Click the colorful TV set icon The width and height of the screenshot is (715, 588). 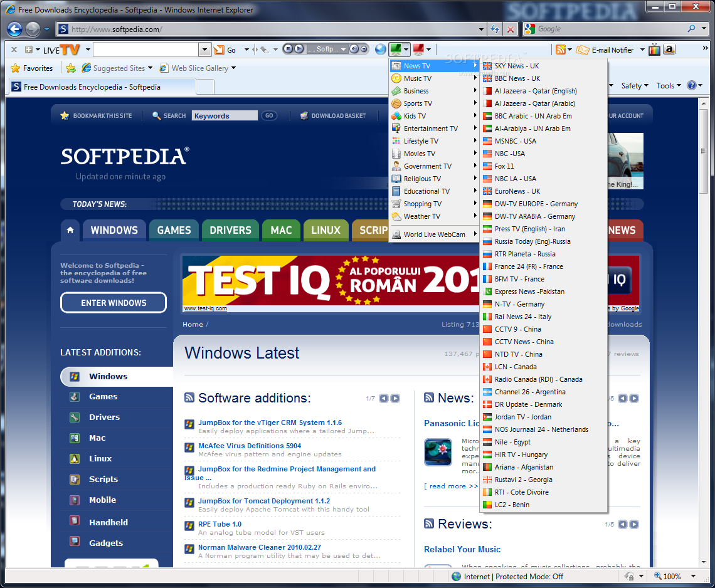654,50
